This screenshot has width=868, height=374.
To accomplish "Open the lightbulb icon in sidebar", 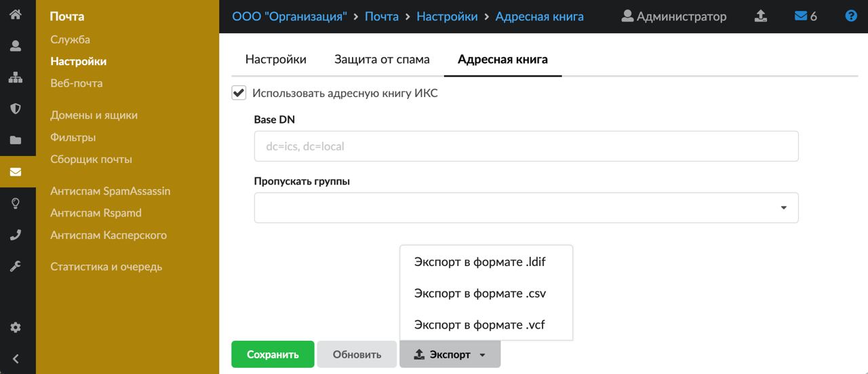I will tap(15, 203).
